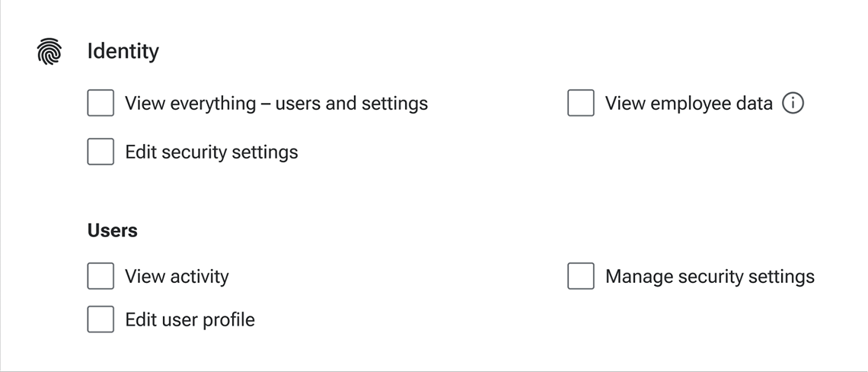The width and height of the screenshot is (868, 372).
Task: Click the 'Edit user profile' label text
Action: 190,320
